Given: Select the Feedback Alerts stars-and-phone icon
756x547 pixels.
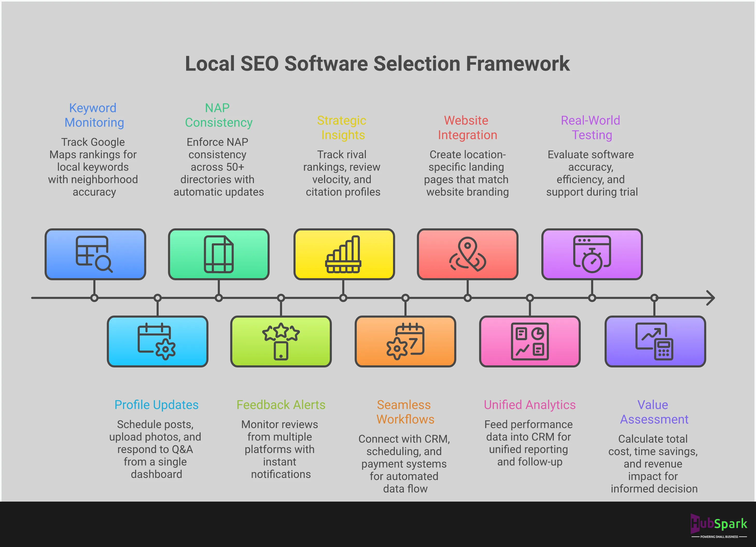Looking at the screenshot, I should pyautogui.click(x=281, y=341).
